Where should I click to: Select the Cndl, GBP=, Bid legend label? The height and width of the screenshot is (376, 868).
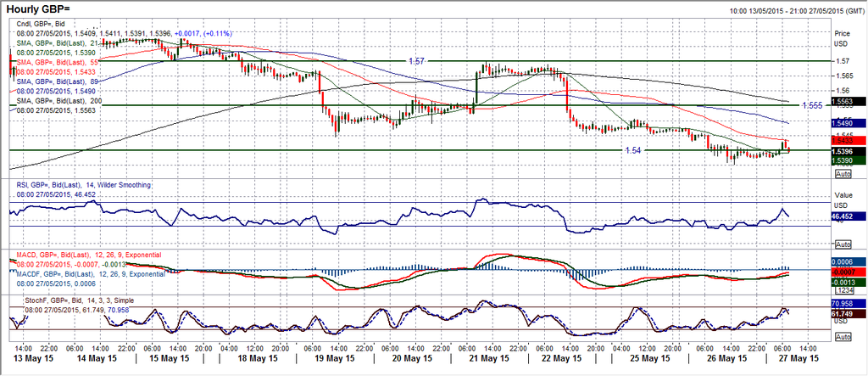point(41,23)
